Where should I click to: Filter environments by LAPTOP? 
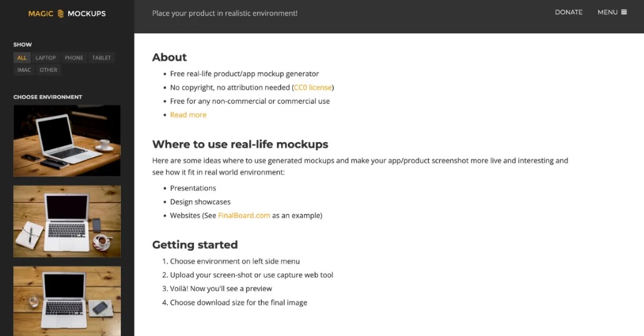(x=46, y=58)
